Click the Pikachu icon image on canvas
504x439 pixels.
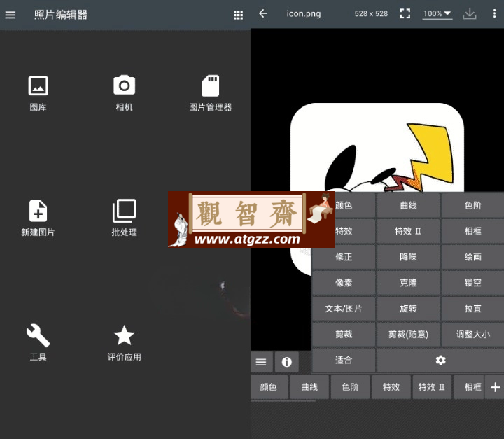[377, 148]
